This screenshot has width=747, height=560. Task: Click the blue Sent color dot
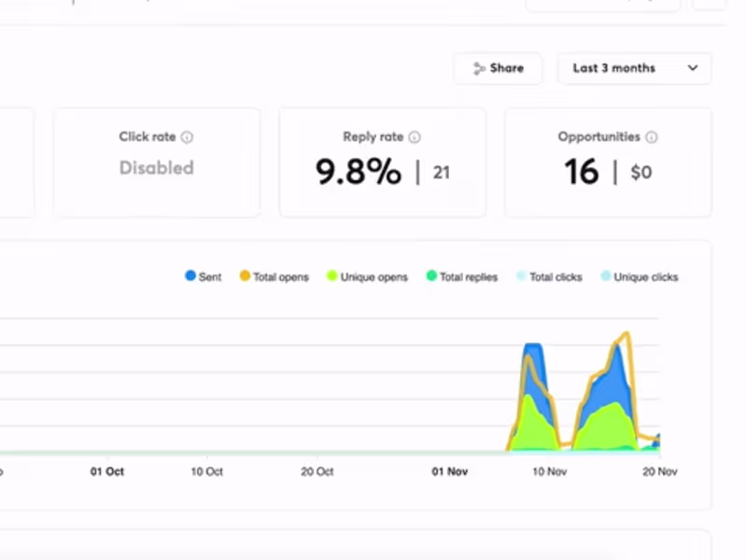190,275
